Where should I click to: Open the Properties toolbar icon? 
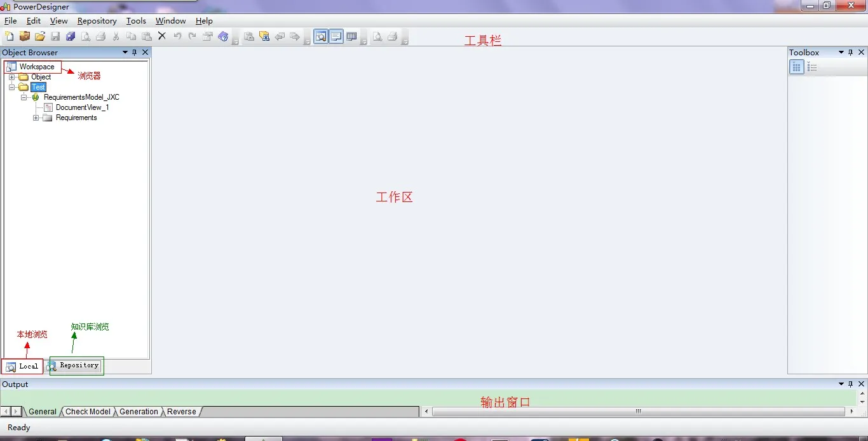pyautogui.click(x=208, y=36)
